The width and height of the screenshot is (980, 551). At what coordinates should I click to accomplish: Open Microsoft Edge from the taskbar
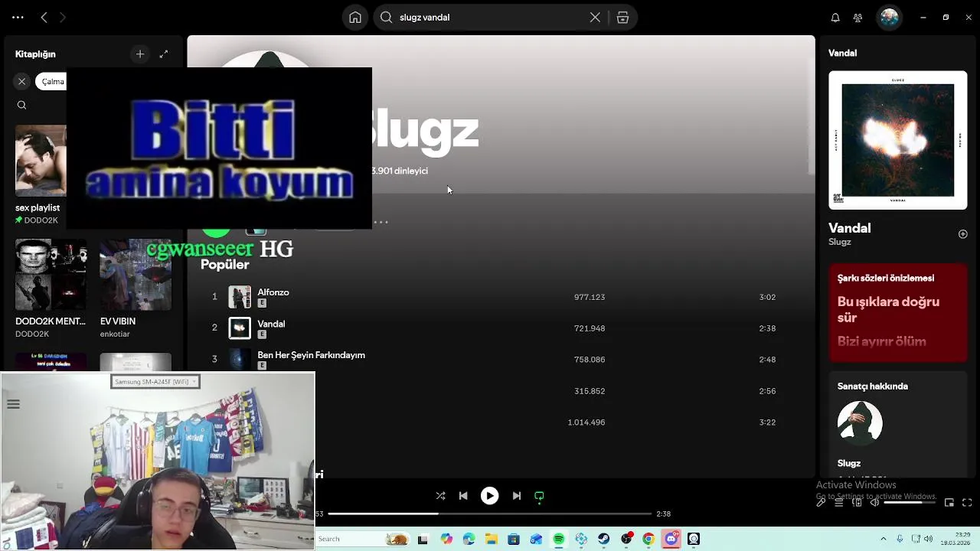coord(469,540)
